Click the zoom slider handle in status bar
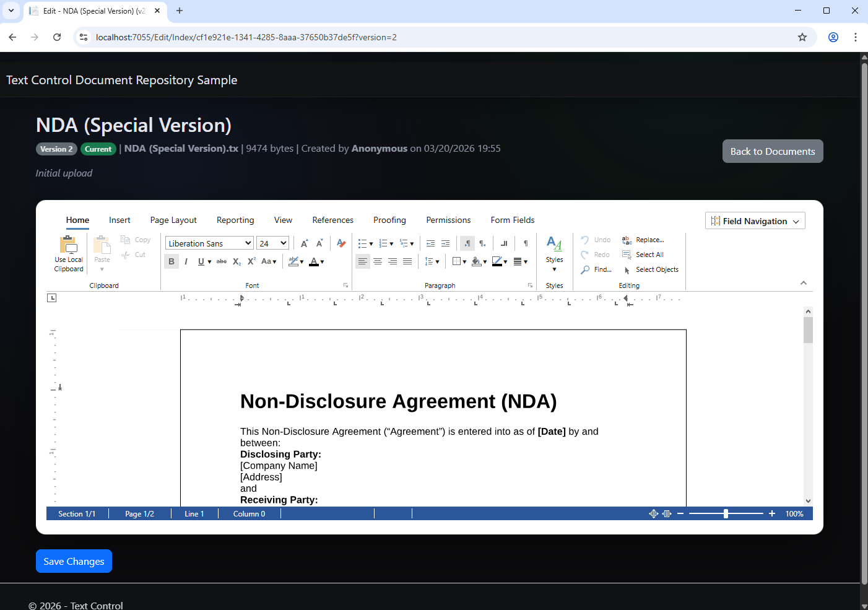868x610 pixels. 726,514
